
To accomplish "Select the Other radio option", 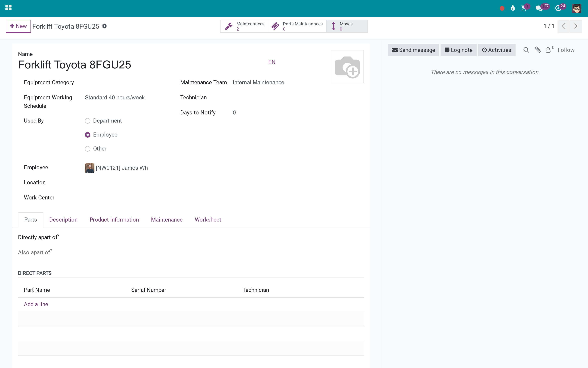I will tap(88, 149).
